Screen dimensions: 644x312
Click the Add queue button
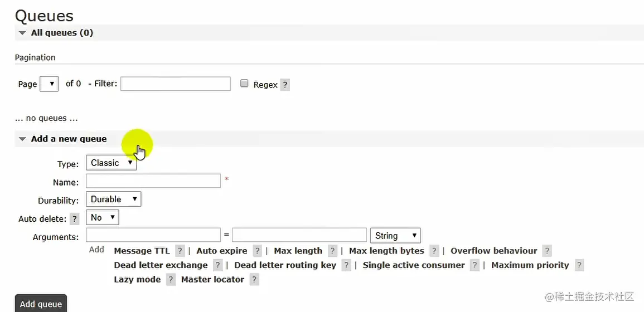pyautogui.click(x=41, y=304)
